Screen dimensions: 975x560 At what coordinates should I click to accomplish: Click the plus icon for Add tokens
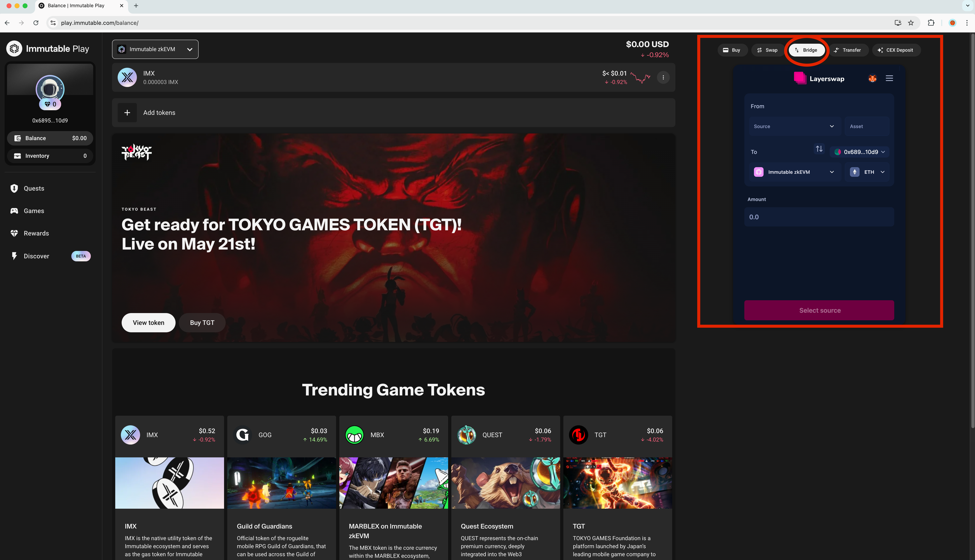click(x=127, y=113)
